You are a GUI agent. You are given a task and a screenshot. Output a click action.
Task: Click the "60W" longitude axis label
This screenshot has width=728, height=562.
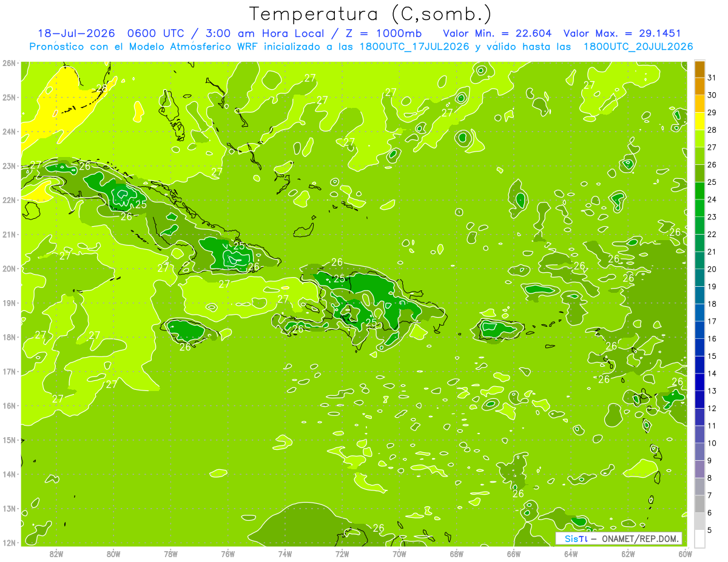685,554
